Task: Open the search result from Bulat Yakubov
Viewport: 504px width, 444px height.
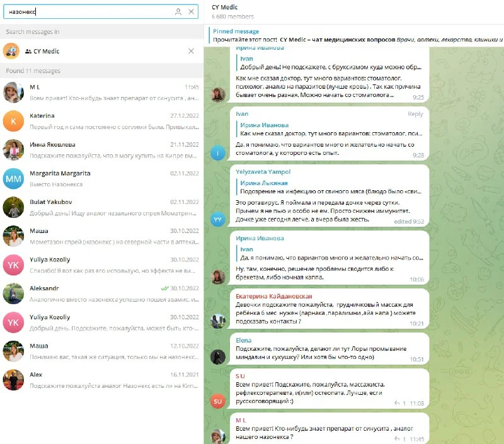Action: tap(101, 207)
